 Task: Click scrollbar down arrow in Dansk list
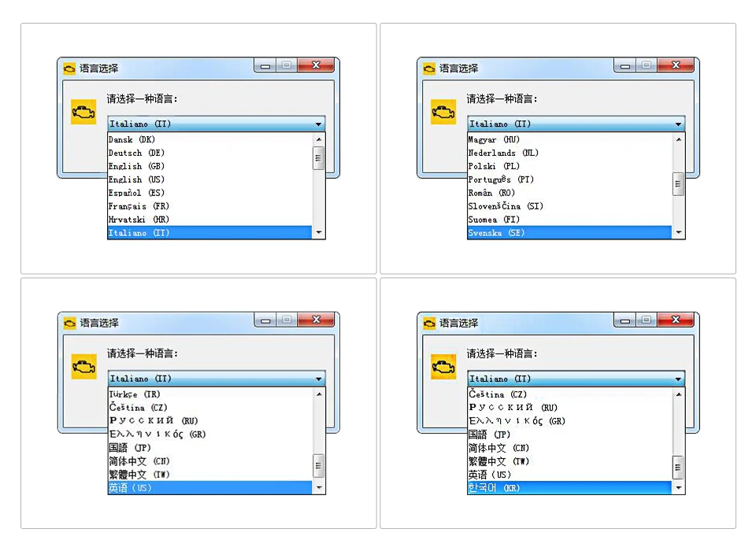318,232
